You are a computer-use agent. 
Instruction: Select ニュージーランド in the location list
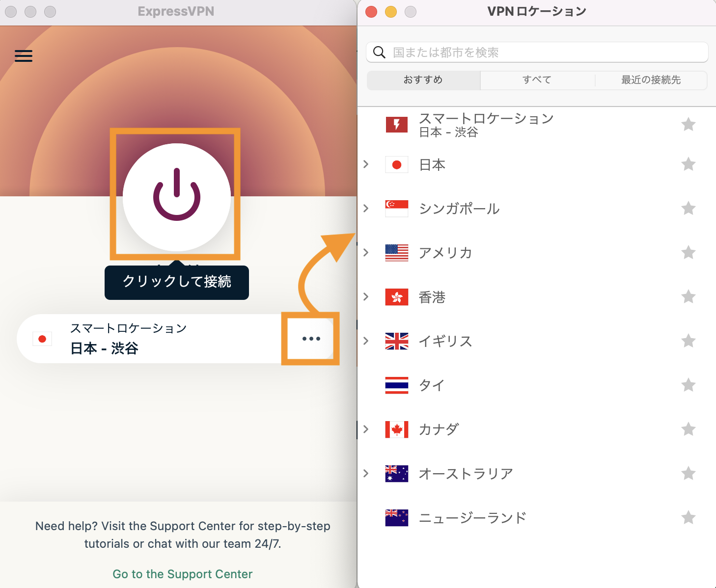click(x=536, y=518)
